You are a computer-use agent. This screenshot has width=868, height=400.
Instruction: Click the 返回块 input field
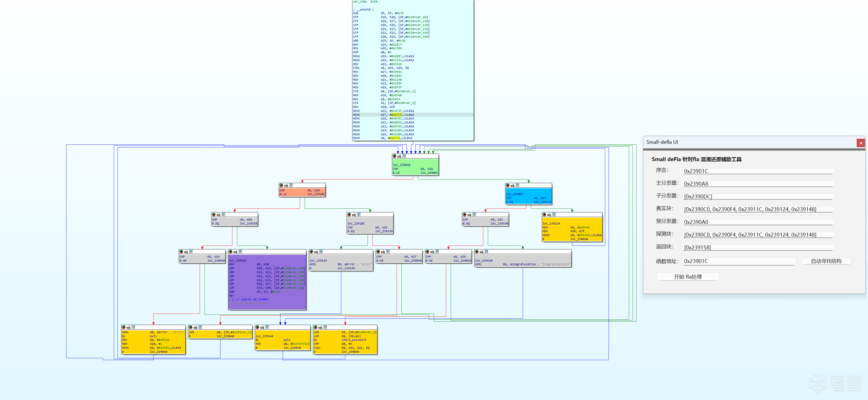pyautogui.click(x=758, y=247)
